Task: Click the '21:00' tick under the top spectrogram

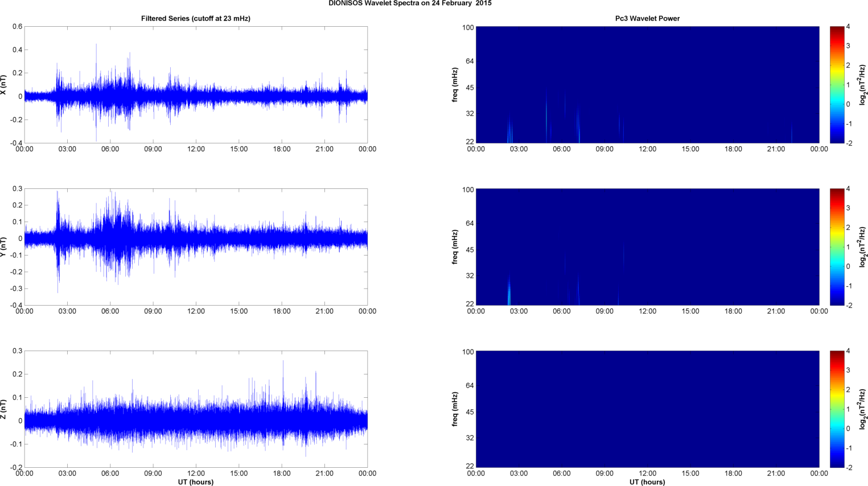Action: (x=776, y=149)
